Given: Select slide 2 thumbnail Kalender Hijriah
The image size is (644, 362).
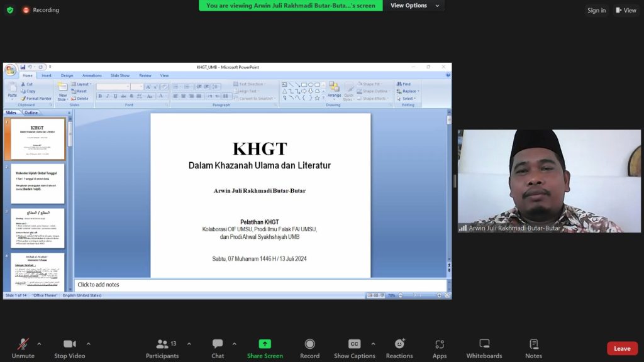Looking at the screenshot, I should (x=37, y=184).
